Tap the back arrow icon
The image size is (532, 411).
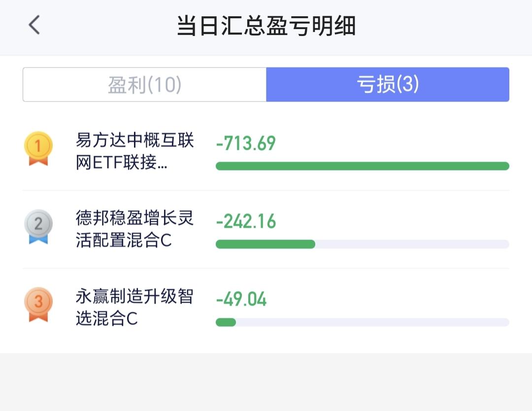tap(34, 25)
